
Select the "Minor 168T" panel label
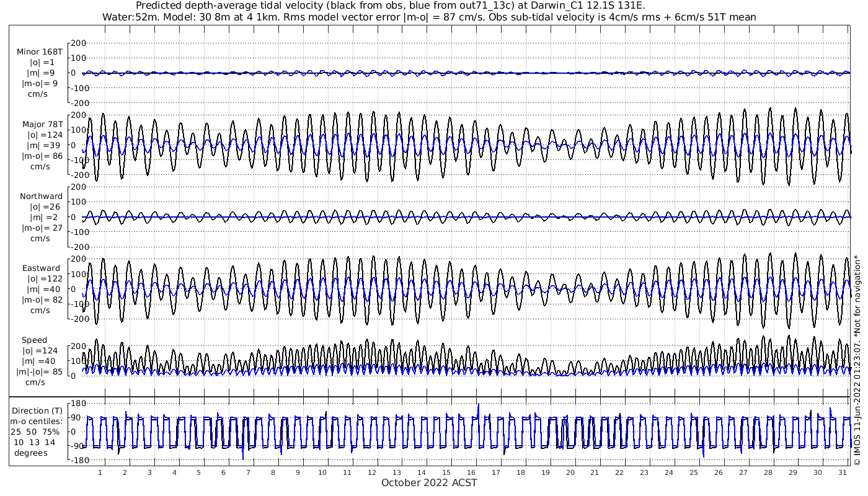coord(40,52)
